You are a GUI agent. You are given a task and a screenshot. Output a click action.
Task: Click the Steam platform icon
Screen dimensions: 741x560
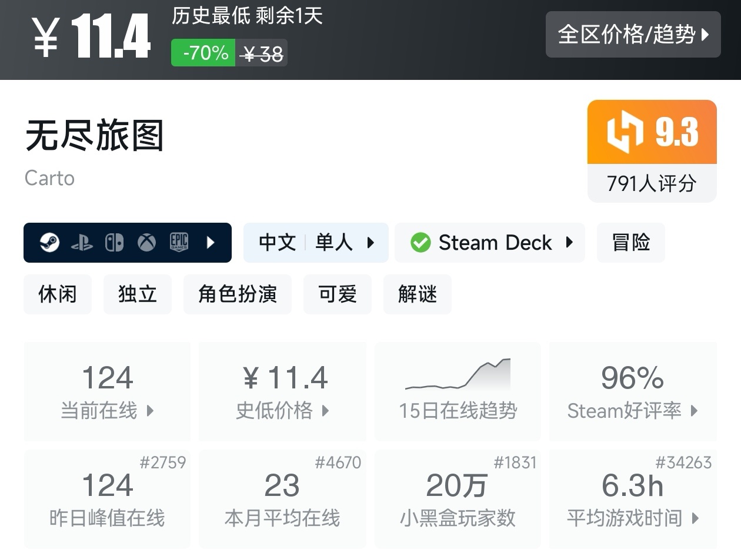[x=49, y=242]
